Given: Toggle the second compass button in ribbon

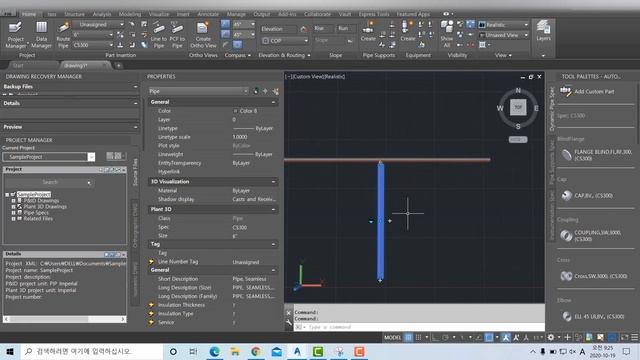Looking at the screenshot, I should click(x=225, y=34).
